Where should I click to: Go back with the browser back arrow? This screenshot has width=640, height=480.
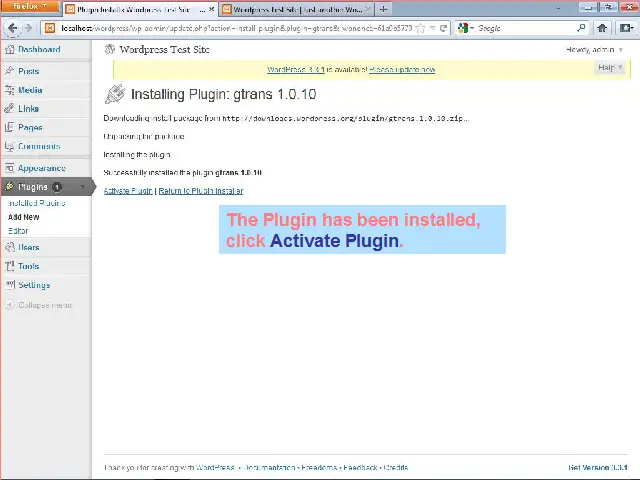coord(13,28)
